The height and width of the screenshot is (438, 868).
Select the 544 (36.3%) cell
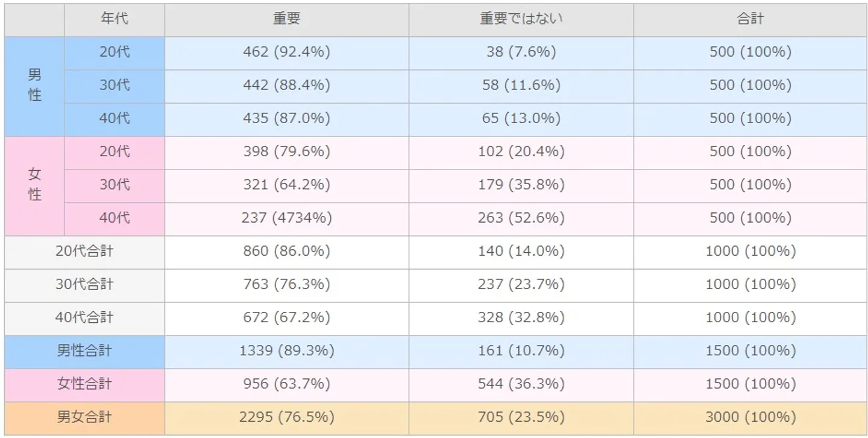coord(521,384)
